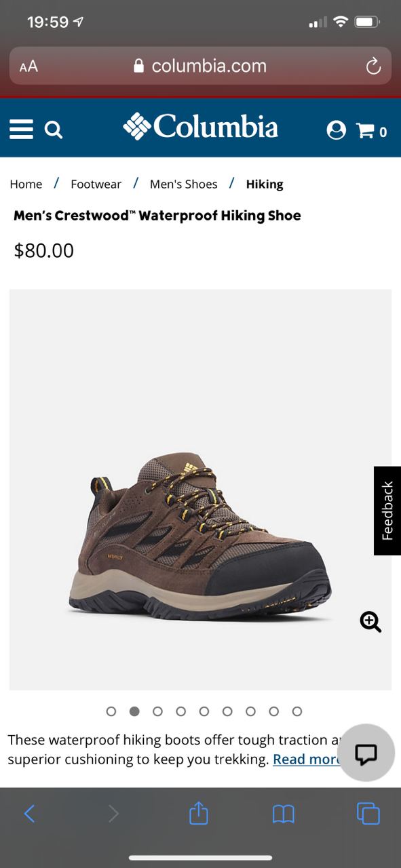Tap the search magnifier icon
Viewport: 401px width, 868px height.
click(x=54, y=130)
